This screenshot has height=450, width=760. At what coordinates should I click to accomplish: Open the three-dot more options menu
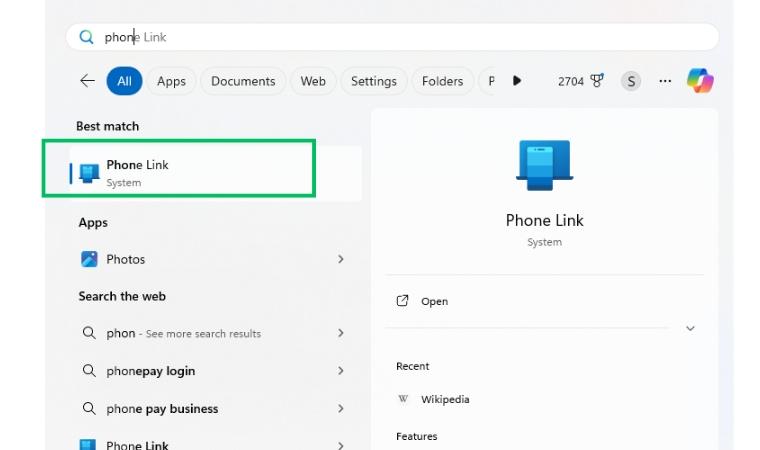(665, 81)
